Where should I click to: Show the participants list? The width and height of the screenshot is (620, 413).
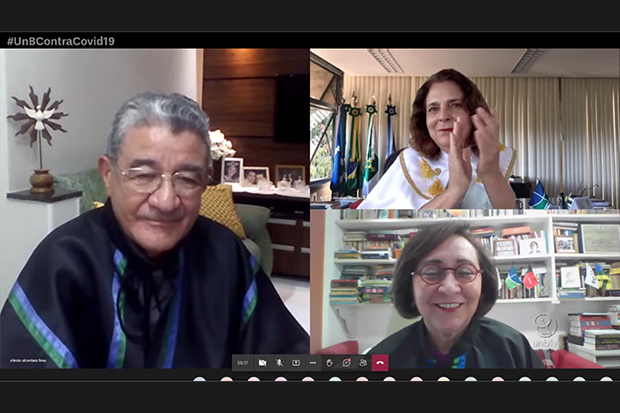pos(362,362)
